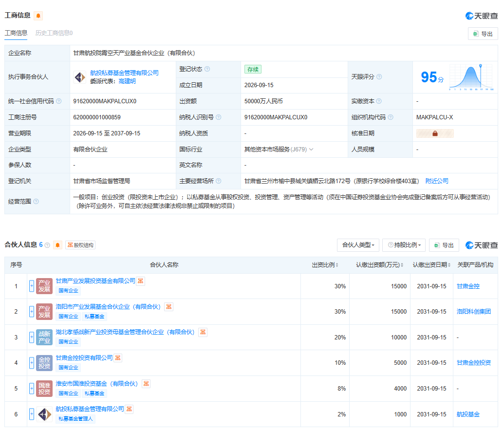
Task: Open 甘肃产业发展投资基金有限公司 partner link
Action: (95, 281)
